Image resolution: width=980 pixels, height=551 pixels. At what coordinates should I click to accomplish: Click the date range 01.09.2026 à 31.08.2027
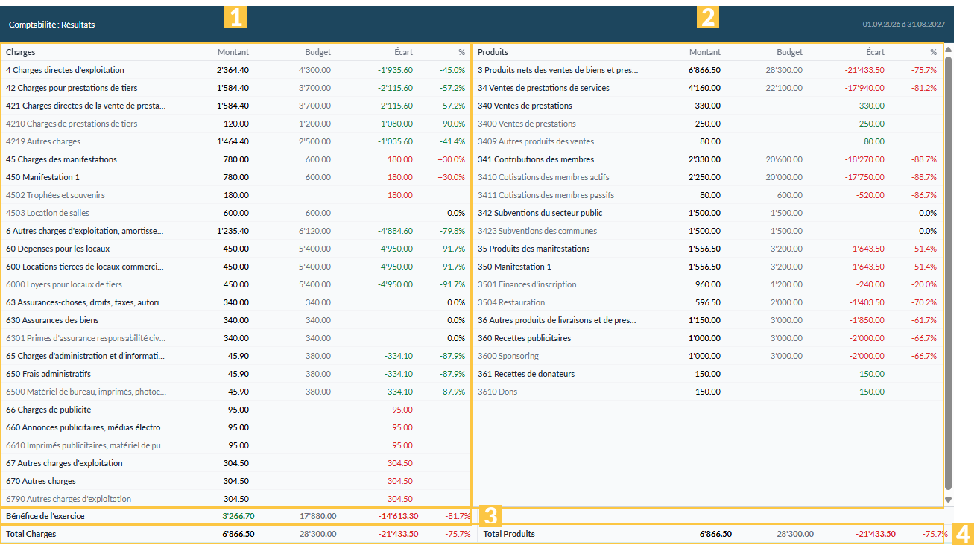coord(903,25)
